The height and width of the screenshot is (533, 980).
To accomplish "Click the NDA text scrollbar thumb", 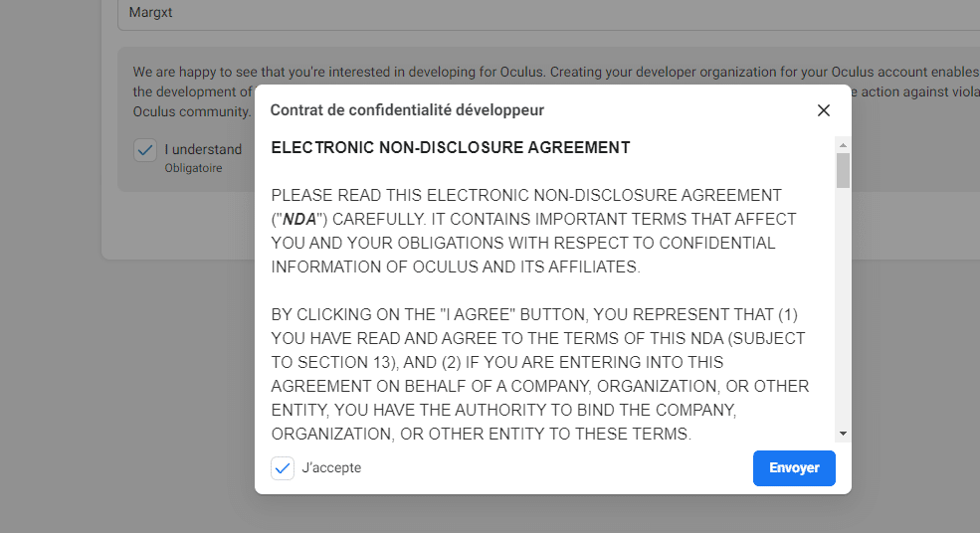I will click(x=843, y=171).
